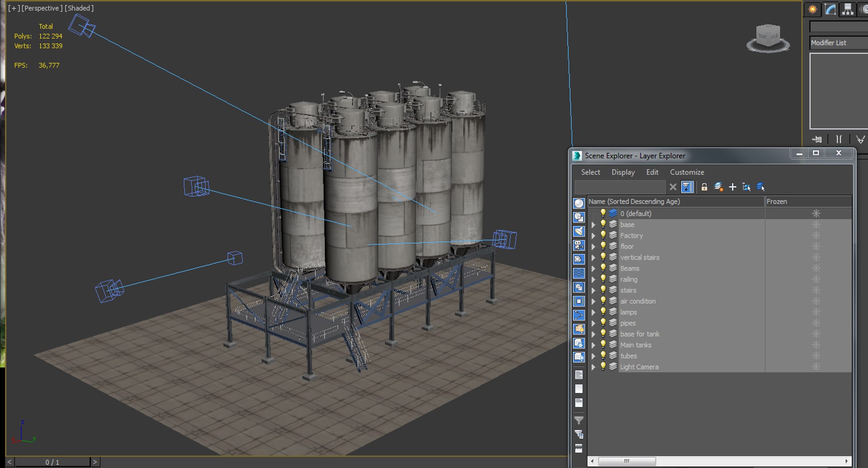Image resolution: width=868 pixels, height=468 pixels.
Task: Click hierarchy icon with cursor in explorer toolbar
Action: coord(746,187)
